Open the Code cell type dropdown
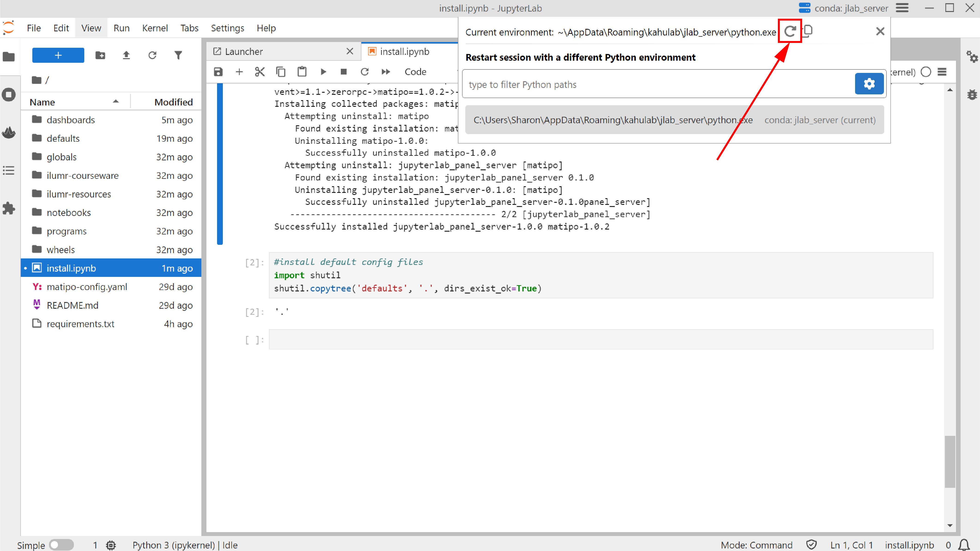 [415, 72]
